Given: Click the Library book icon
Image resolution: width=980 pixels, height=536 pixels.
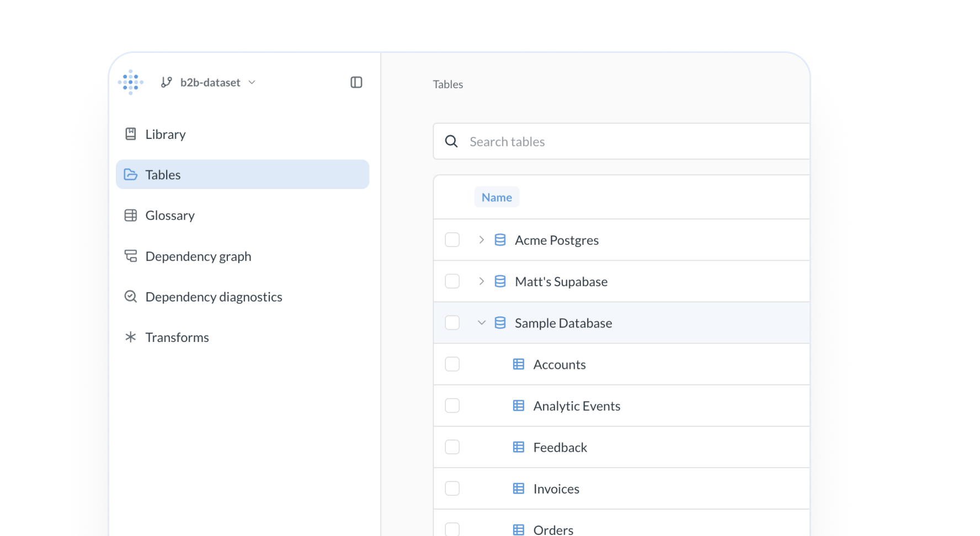Looking at the screenshot, I should [131, 134].
